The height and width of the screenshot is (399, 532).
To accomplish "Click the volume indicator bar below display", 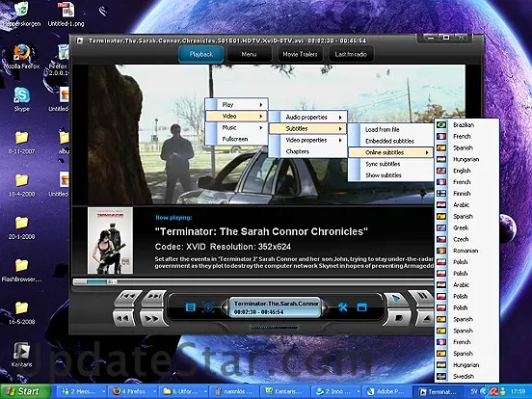I will click(x=274, y=328).
